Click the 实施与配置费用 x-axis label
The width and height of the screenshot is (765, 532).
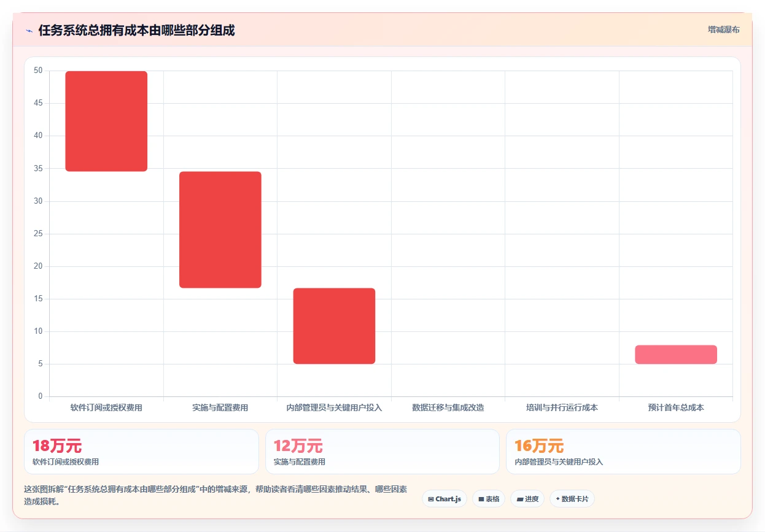coord(220,407)
